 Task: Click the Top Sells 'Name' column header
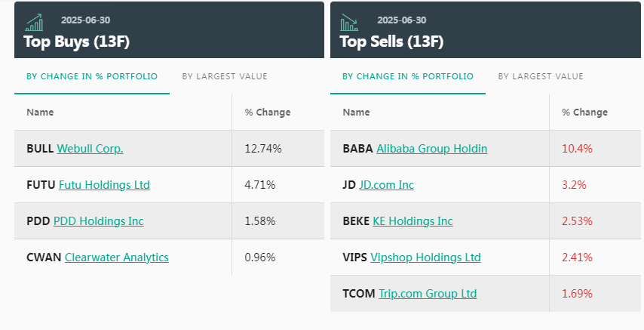tap(356, 113)
